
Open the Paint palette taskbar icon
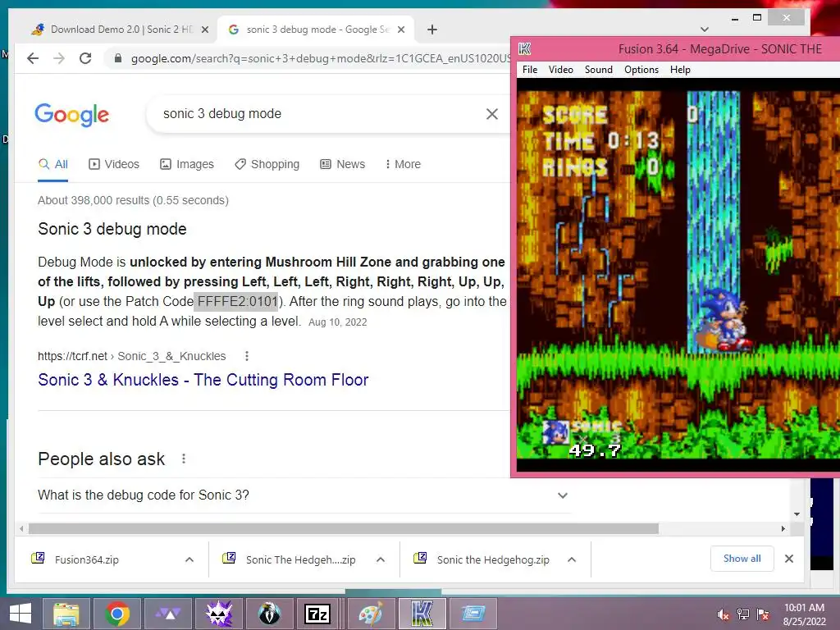click(x=371, y=614)
